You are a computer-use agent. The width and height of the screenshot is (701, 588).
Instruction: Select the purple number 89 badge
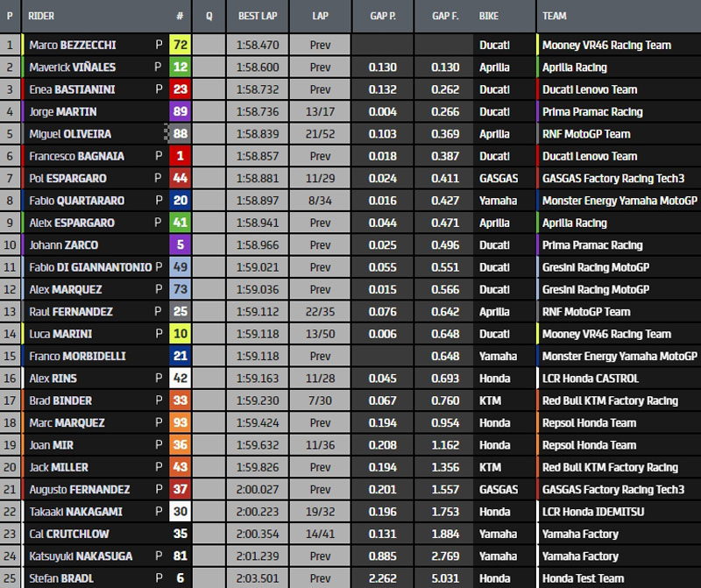[x=181, y=111]
